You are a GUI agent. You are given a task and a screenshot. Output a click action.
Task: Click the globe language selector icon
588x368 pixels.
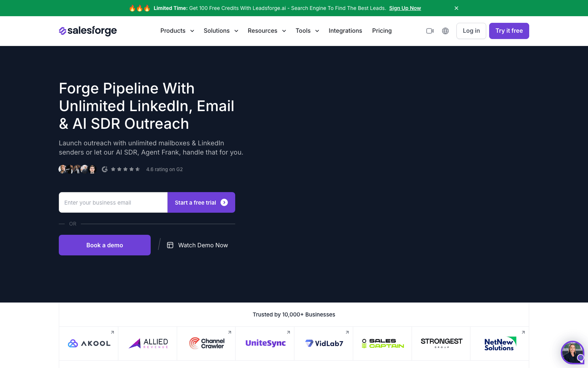[x=445, y=31]
